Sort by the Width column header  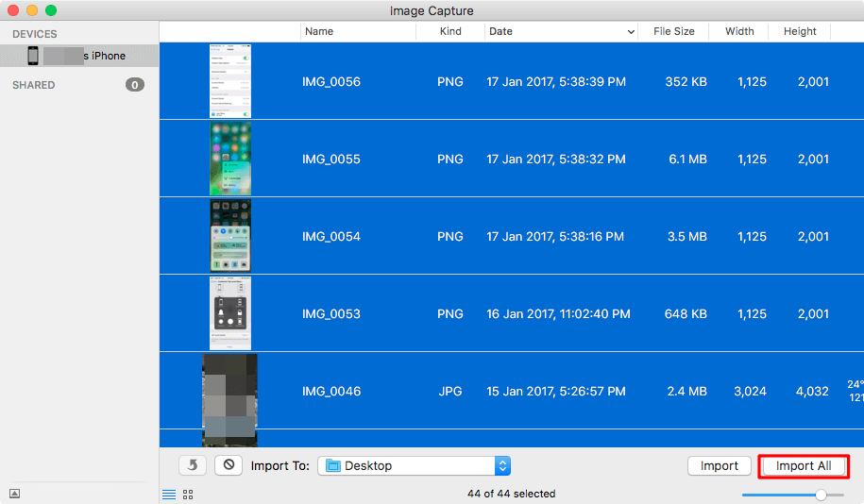[739, 31]
